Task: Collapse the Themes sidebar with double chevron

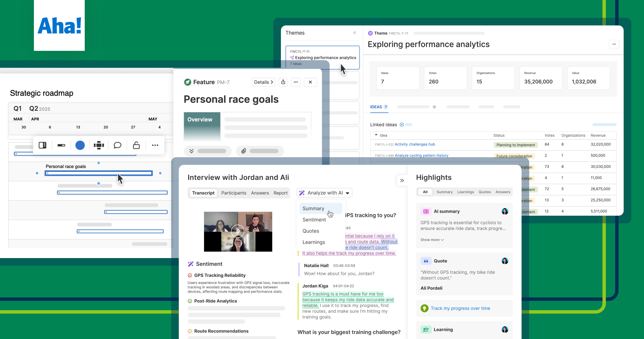Action: click(x=354, y=33)
